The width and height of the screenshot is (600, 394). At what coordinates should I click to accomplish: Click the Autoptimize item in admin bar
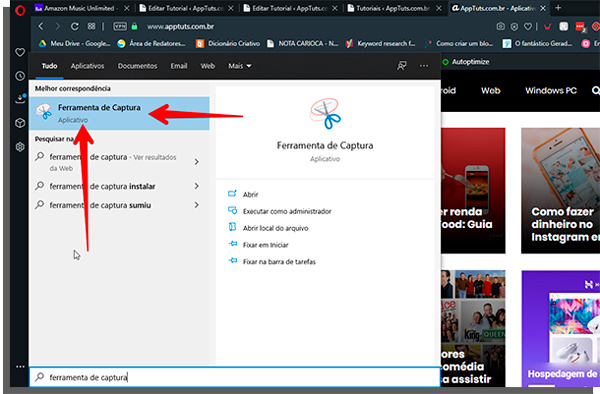point(466,62)
